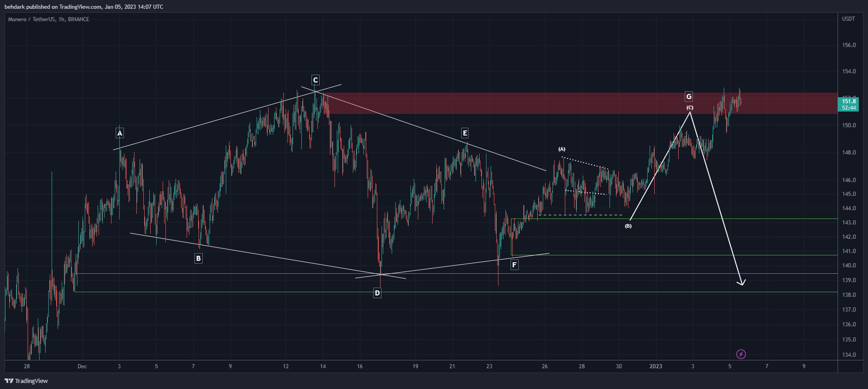Click the published-by header text at top

(84, 6)
